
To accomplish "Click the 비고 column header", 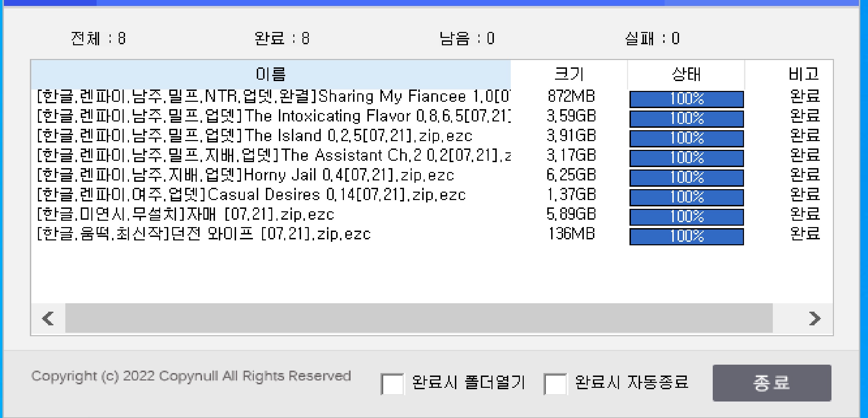I will [x=803, y=74].
